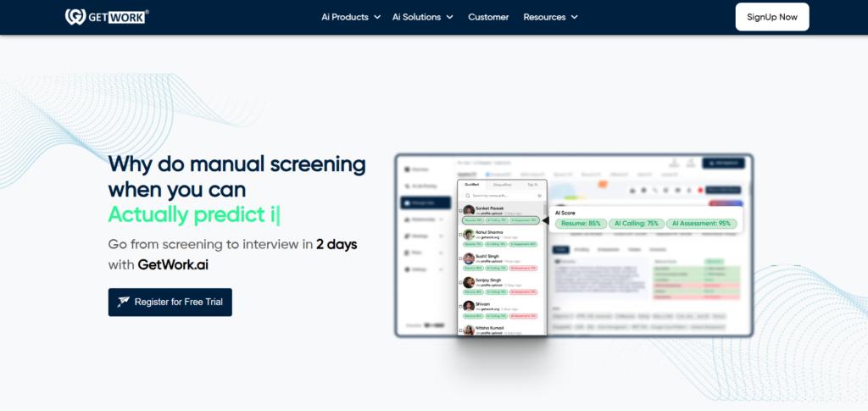Select the checkbox for Sushil Singh
868x411 pixels.
pyautogui.click(x=460, y=258)
